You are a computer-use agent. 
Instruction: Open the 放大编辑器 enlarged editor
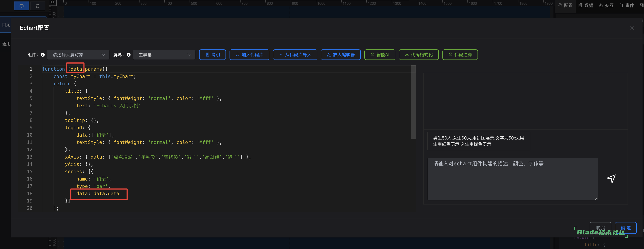340,55
